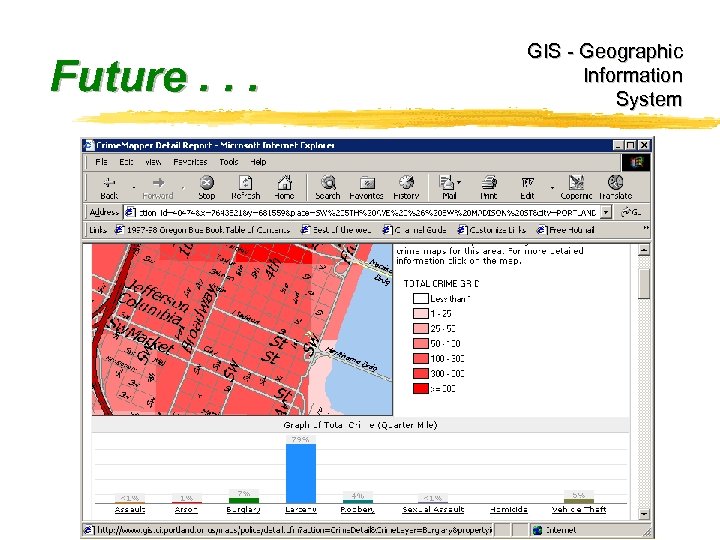Click the vertical scrollbar up arrow
720x540 pixels.
tap(644, 250)
